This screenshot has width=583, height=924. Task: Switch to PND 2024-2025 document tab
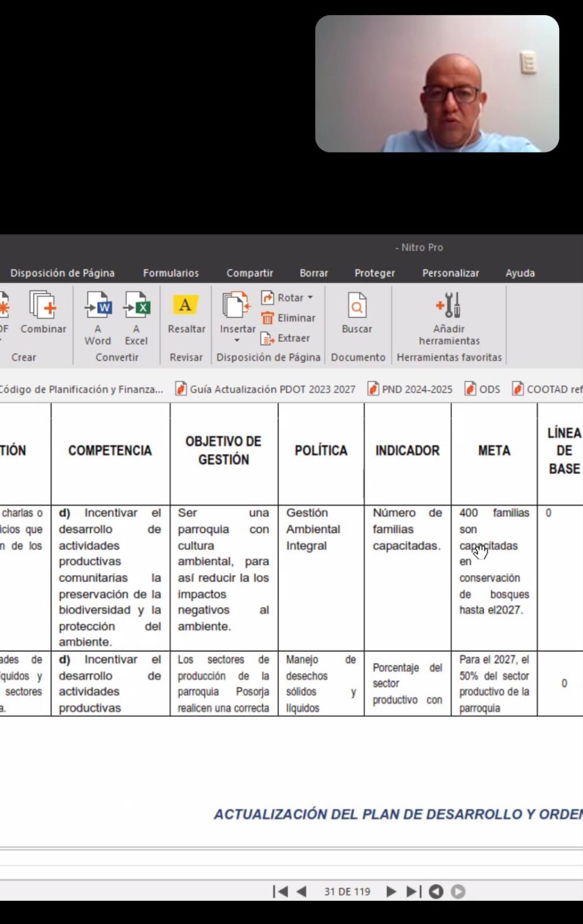pyautogui.click(x=410, y=389)
